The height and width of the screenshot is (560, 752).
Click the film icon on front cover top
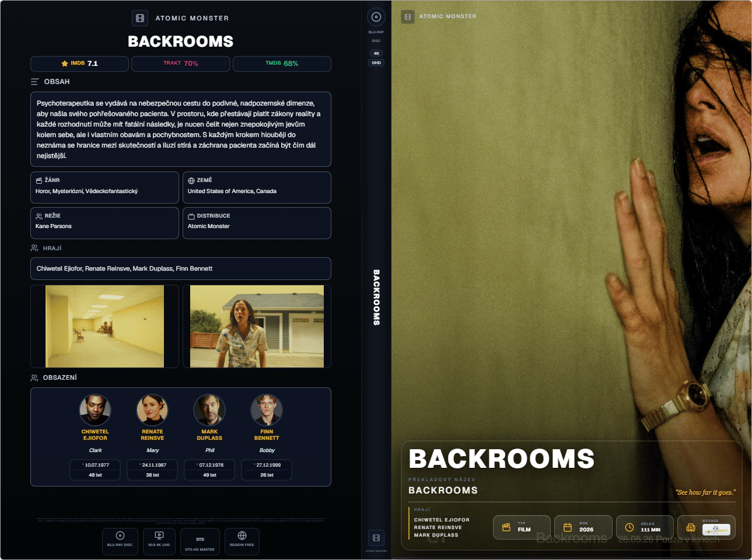coord(408,17)
